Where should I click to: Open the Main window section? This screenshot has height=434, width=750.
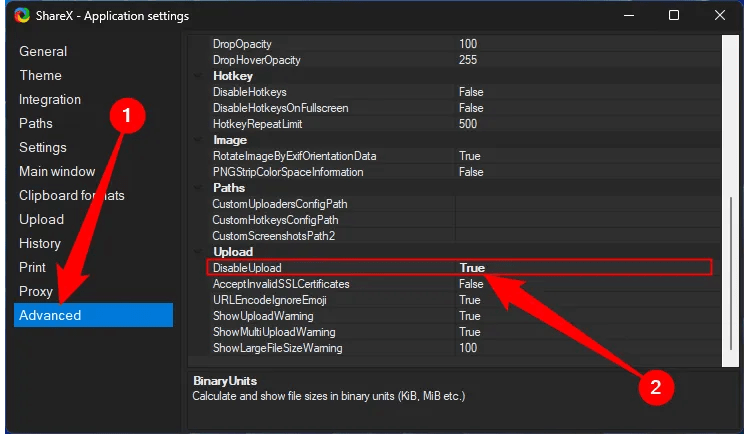pos(57,171)
